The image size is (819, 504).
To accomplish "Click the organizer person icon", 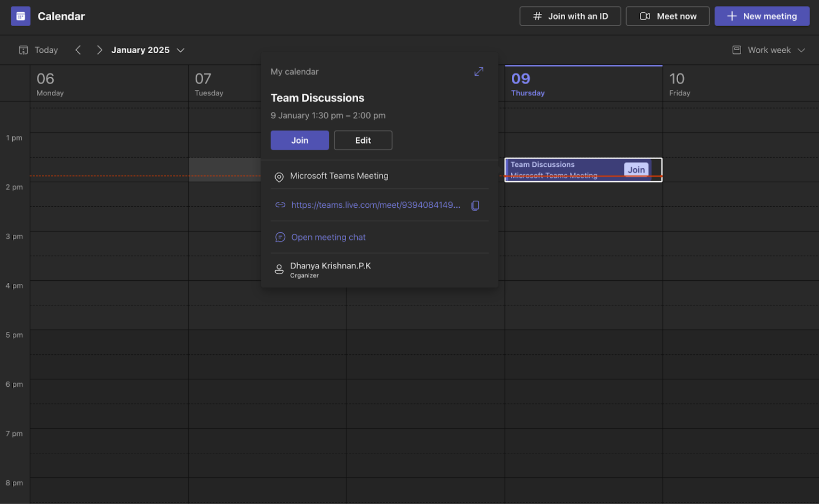I will (279, 270).
